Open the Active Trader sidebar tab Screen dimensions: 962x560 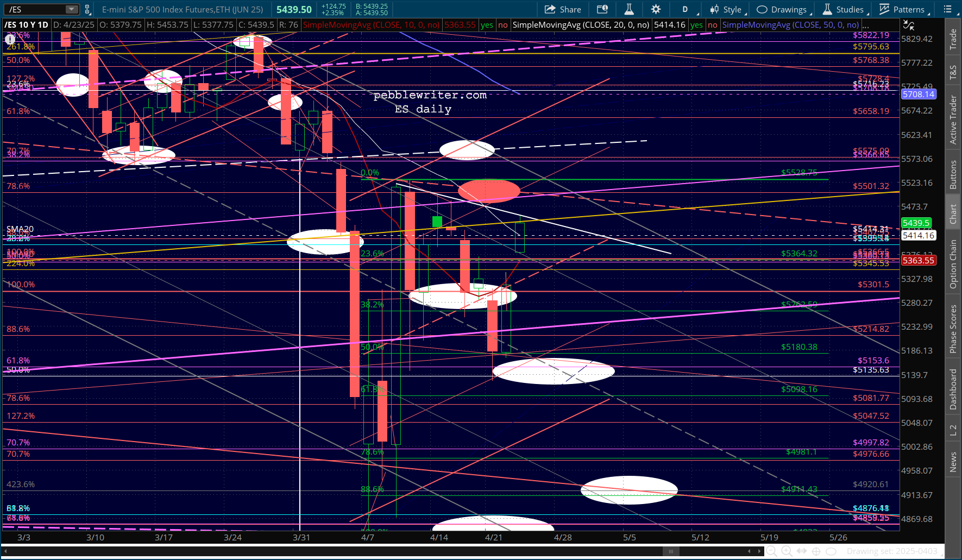[953, 119]
